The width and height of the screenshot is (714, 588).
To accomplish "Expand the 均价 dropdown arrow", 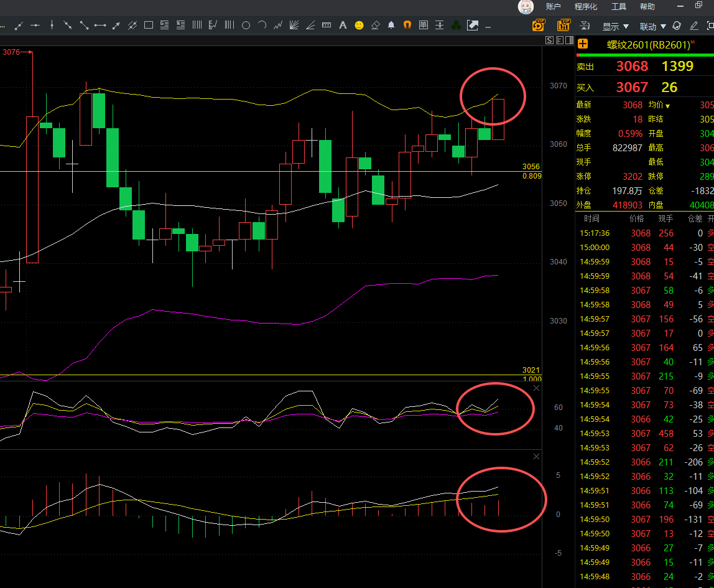I will [x=667, y=106].
